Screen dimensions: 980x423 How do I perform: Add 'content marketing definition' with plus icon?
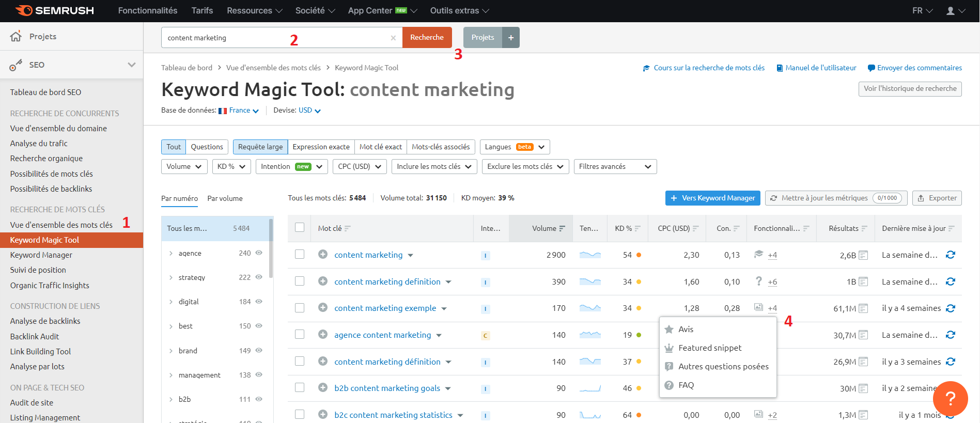(323, 281)
